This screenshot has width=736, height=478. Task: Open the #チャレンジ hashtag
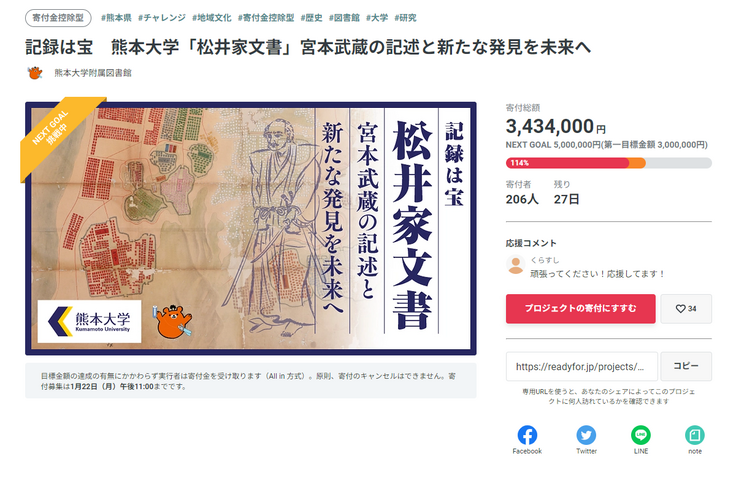coord(161,18)
